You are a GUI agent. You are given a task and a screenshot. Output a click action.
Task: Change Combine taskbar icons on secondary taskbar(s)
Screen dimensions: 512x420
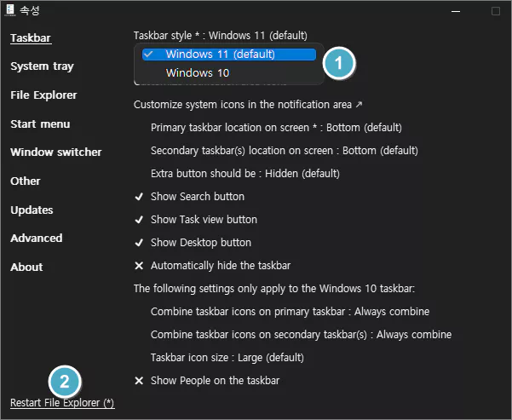click(301, 335)
